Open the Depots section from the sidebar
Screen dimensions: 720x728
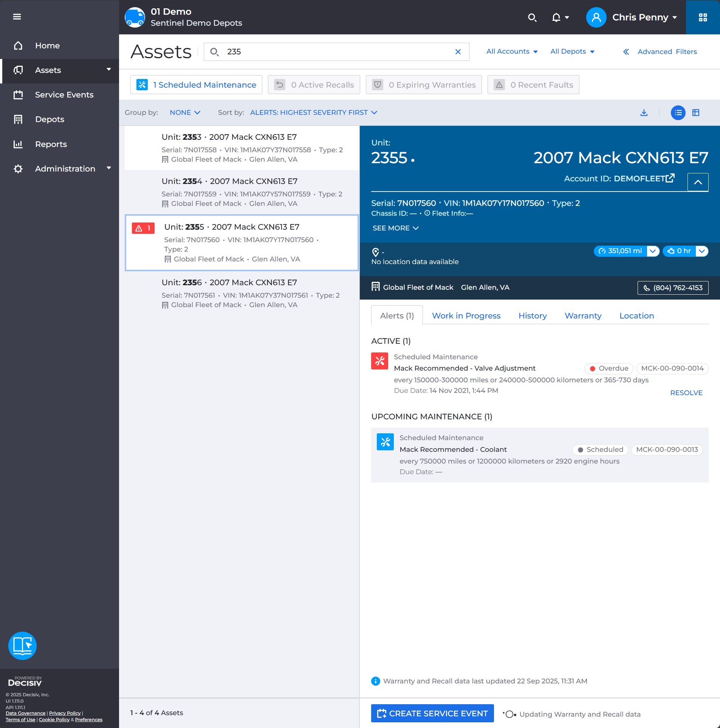coord(49,119)
